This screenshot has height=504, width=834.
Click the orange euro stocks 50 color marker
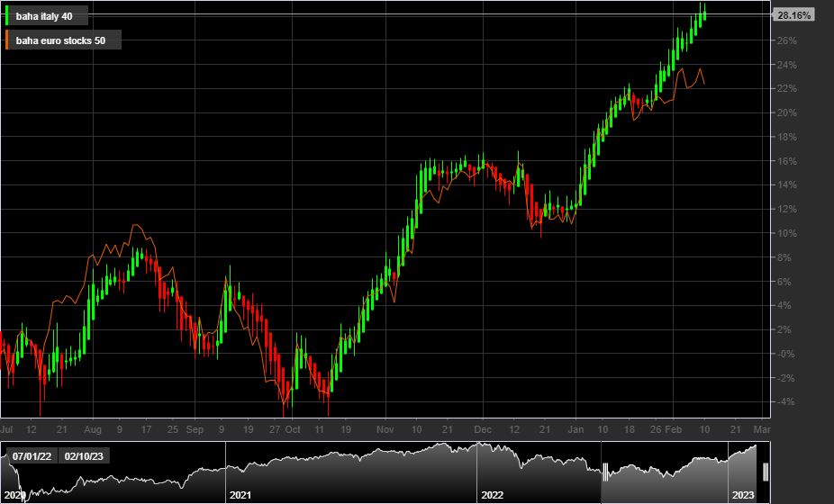pos(7,40)
